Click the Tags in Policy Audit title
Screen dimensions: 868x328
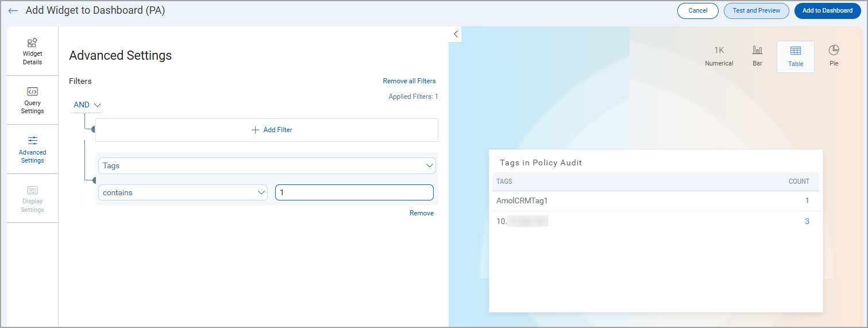pos(541,163)
